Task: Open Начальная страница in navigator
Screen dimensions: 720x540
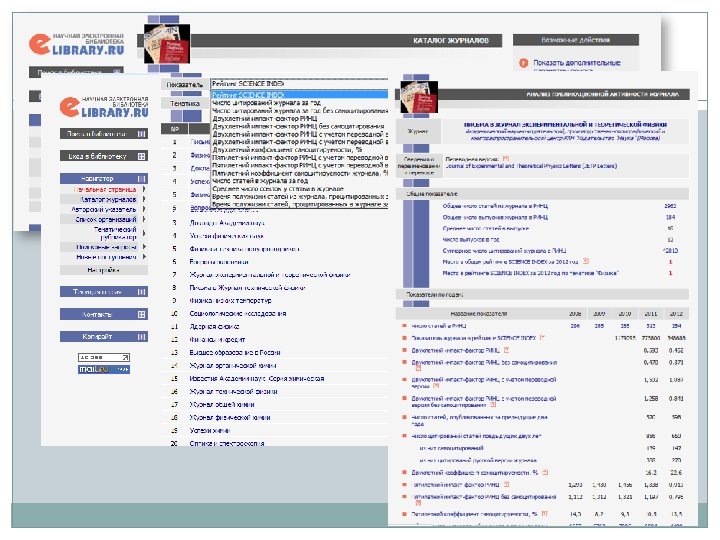Action: click(105, 189)
